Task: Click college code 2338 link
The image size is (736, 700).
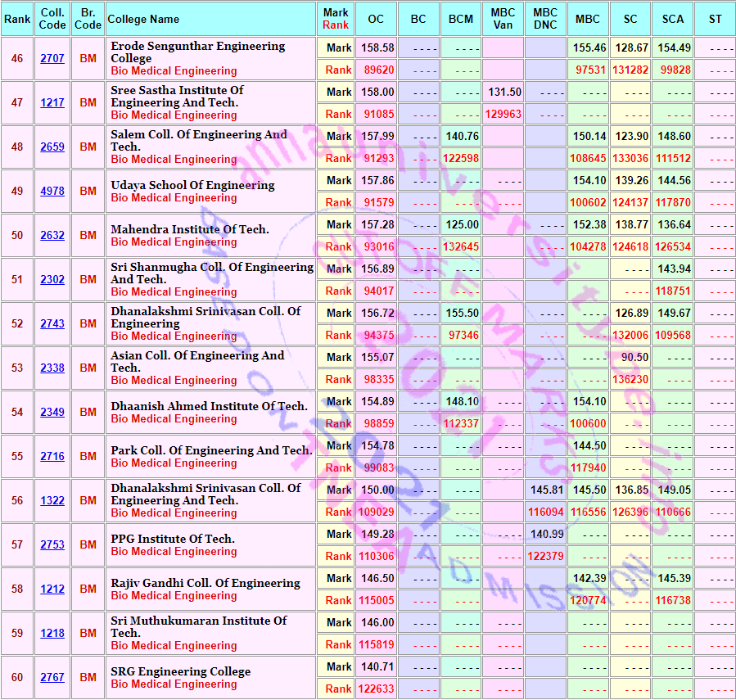Action: tap(52, 368)
